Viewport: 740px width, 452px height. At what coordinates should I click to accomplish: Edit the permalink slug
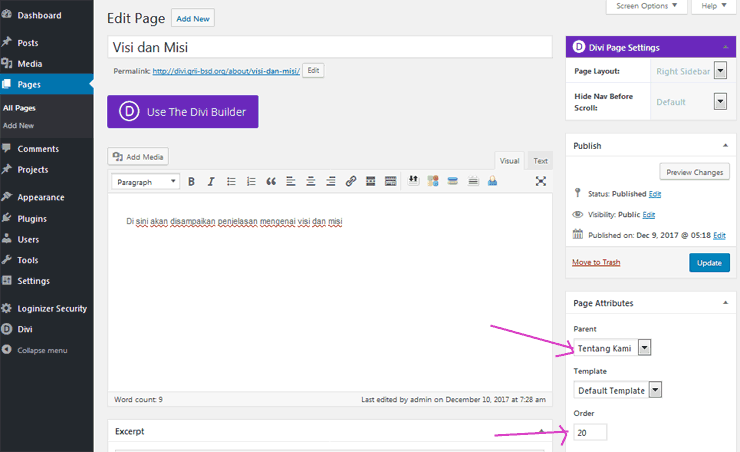point(313,70)
